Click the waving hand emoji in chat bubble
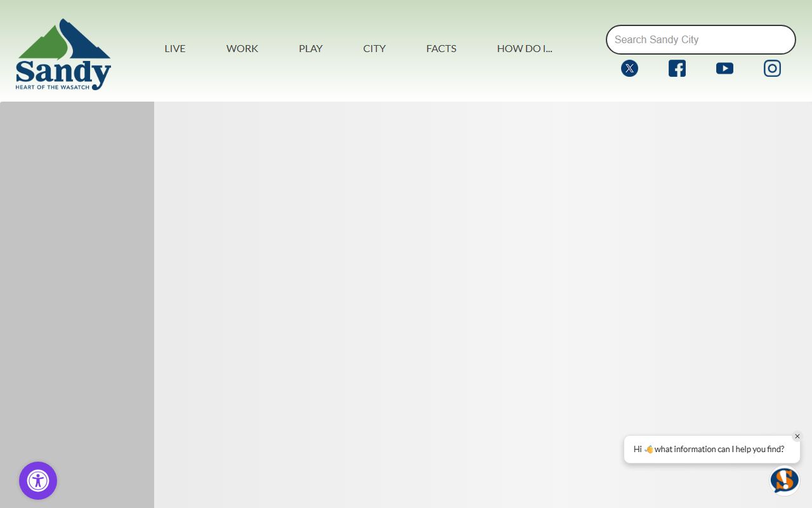The width and height of the screenshot is (812, 508). (648, 449)
